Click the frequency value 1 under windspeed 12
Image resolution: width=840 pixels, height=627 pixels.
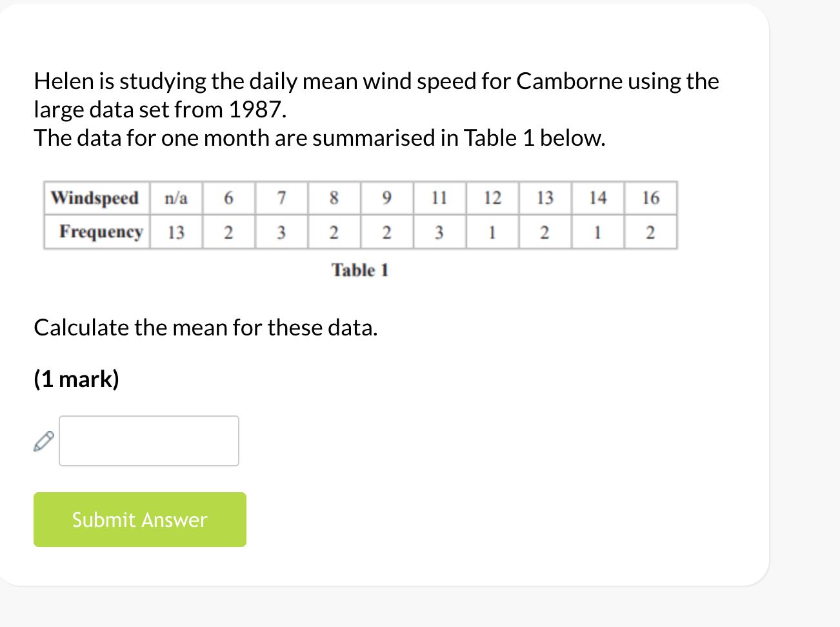pos(492,232)
